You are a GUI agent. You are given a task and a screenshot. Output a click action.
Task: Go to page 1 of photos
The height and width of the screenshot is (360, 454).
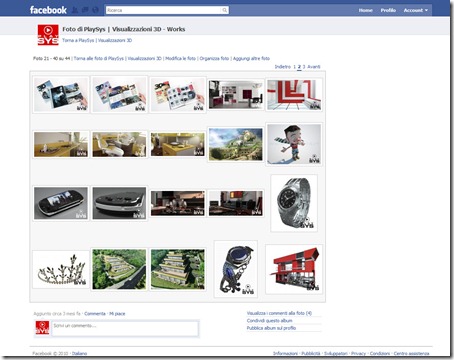point(294,67)
